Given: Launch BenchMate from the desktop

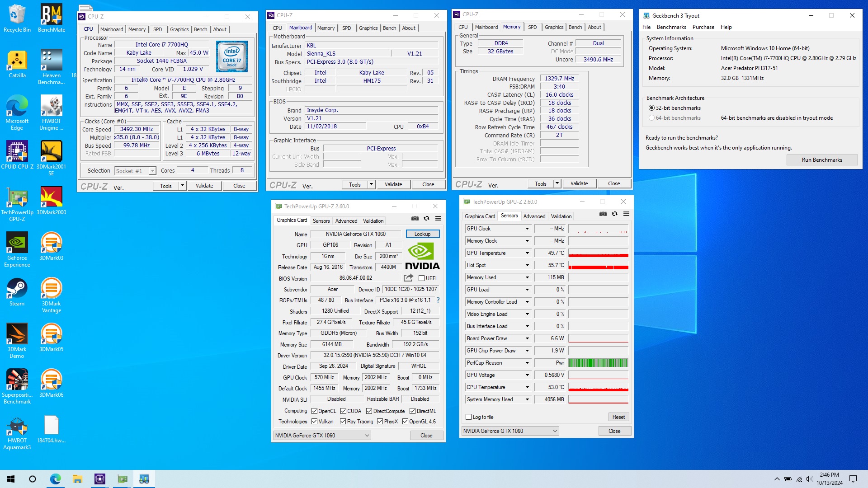Looking at the screenshot, I should click(x=52, y=19).
